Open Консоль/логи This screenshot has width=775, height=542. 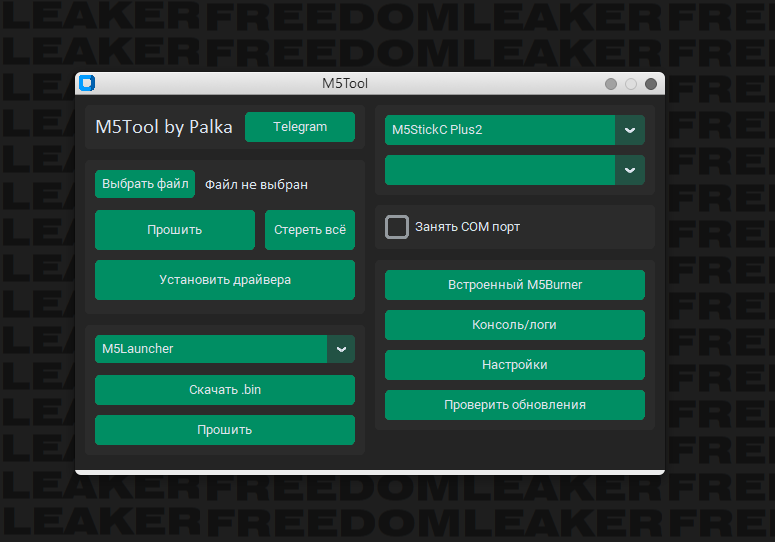tap(515, 325)
